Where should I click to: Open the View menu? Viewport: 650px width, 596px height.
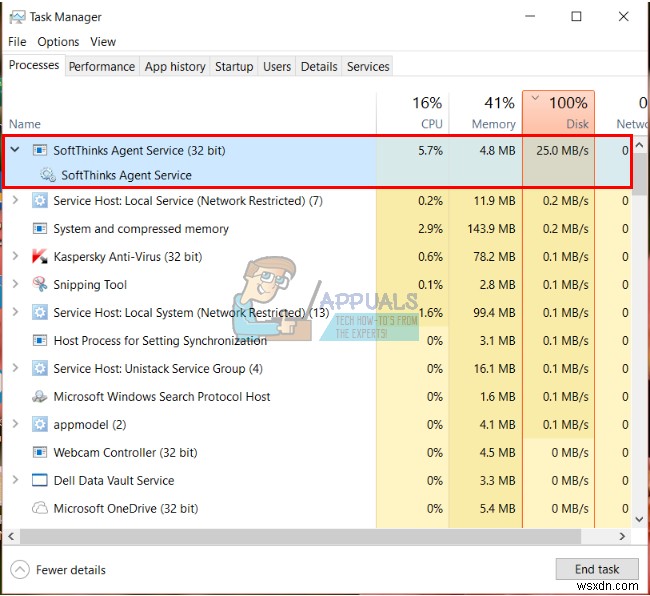(x=103, y=42)
